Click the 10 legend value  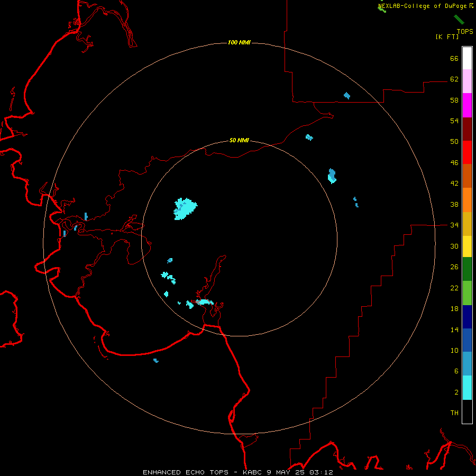tap(454, 351)
